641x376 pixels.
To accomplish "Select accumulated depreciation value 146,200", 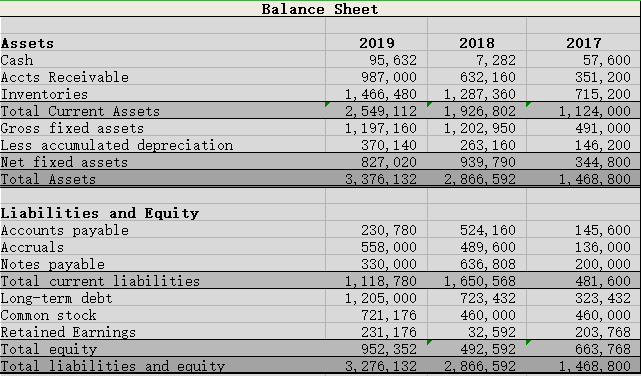I will [603, 145].
